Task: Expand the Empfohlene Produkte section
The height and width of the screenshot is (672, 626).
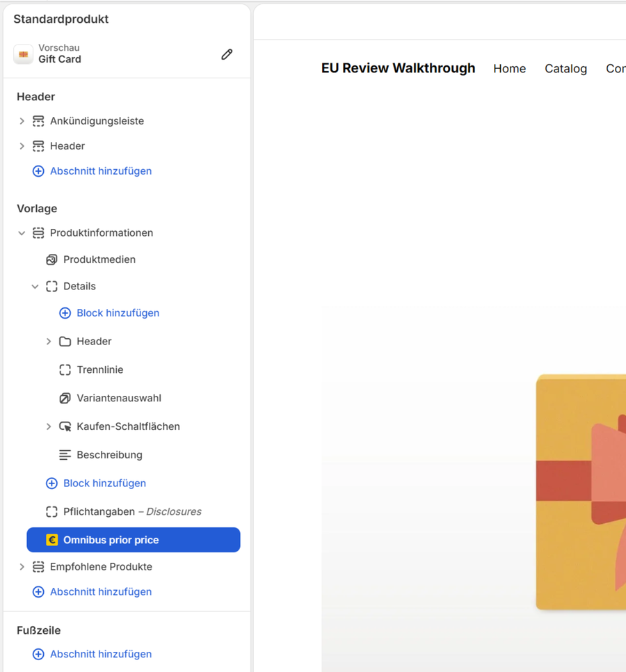Action: coord(22,567)
